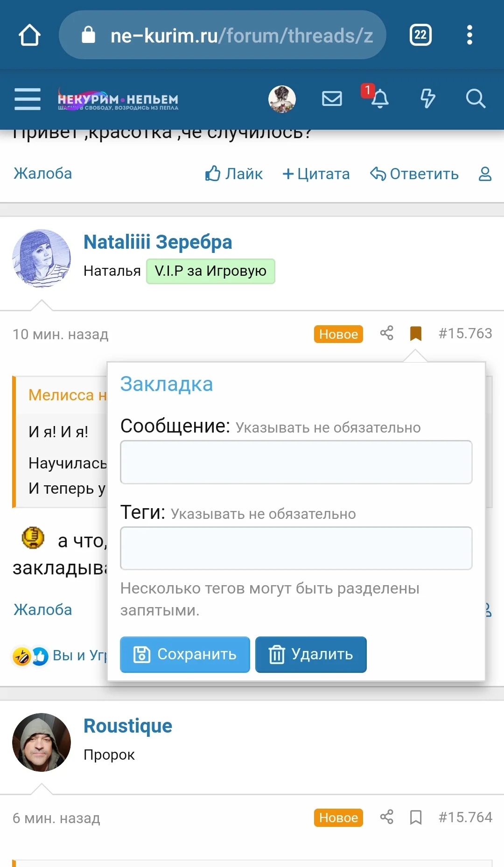Focus the Теги input field

pyautogui.click(x=296, y=548)
